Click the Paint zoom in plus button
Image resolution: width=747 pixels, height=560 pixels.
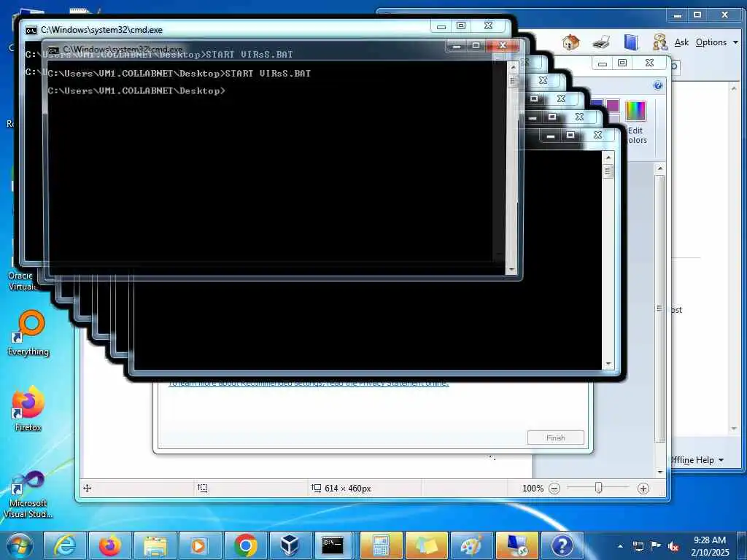(x=643, y=488)
